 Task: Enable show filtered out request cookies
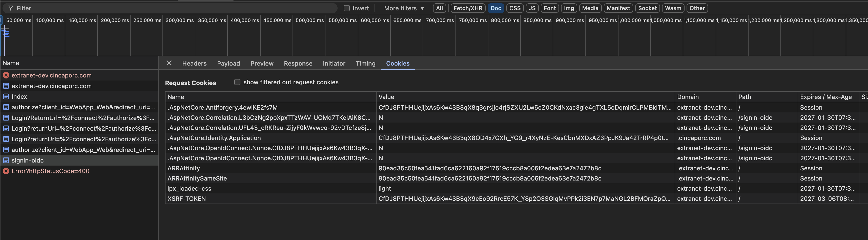tap(237, 82)
